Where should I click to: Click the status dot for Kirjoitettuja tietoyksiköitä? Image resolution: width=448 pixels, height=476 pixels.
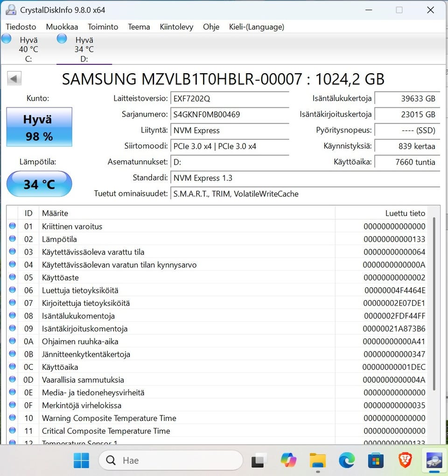coord(12,303)
